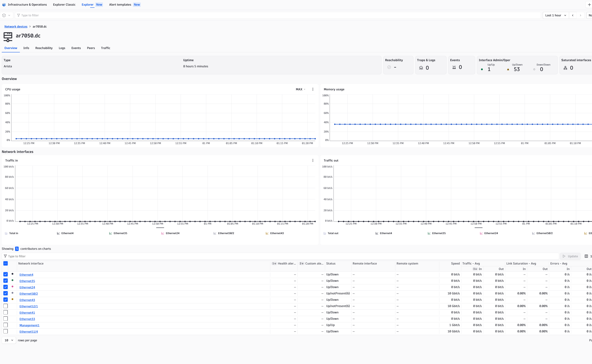
Task: Click the green Up/Up status dot
Action: click(x=482, y=69)
